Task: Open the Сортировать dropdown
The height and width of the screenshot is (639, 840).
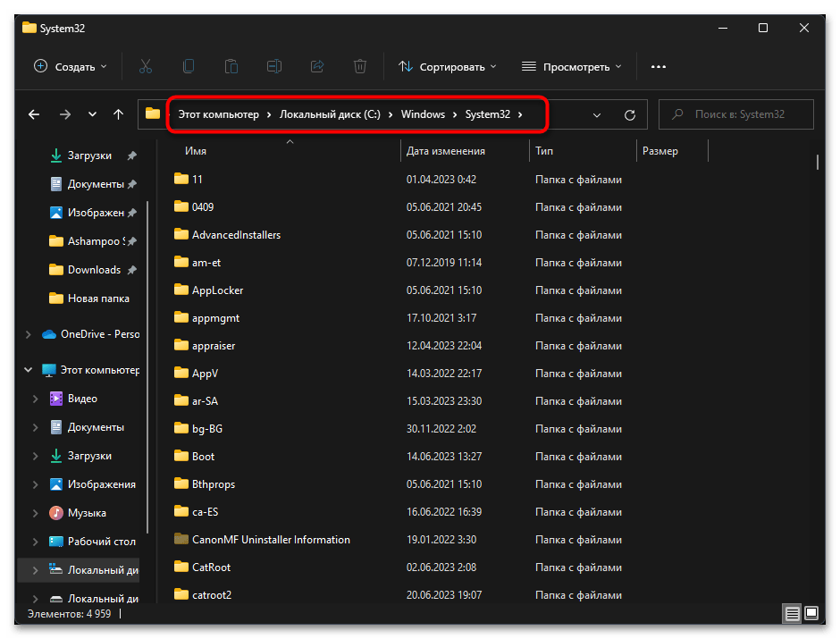Action: [447, 66]
